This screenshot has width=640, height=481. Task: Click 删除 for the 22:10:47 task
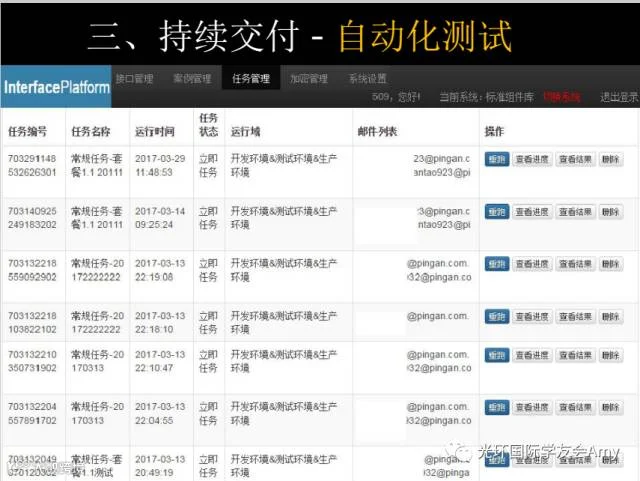(x=611, y=355)
